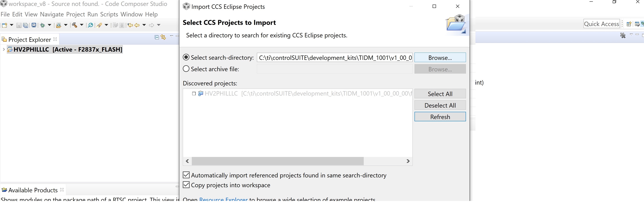The width and height of the screenshot is (644, 206).
Task: Click the greyed text-block toolbar icon
Action: 122,25
